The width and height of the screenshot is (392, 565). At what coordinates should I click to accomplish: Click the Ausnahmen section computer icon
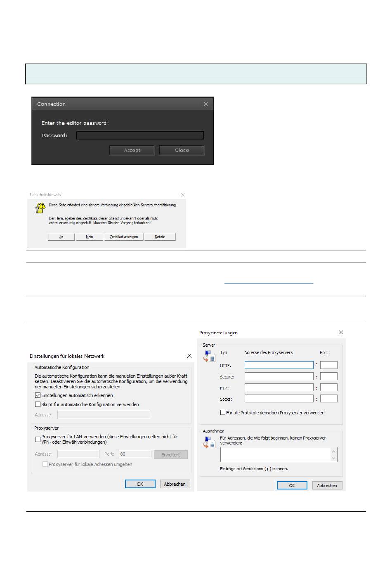pyautogui.click(x=210, y=442)
